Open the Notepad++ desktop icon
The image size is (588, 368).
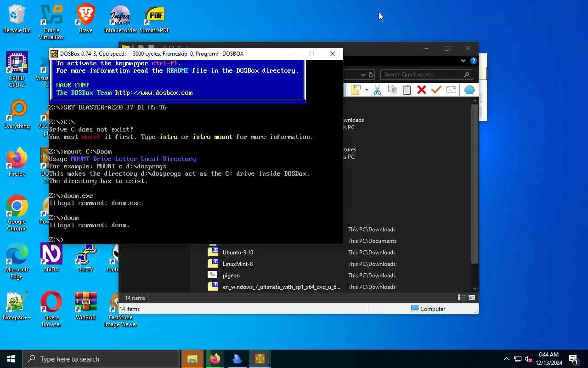pyautogui.click(x=17, y=306)
